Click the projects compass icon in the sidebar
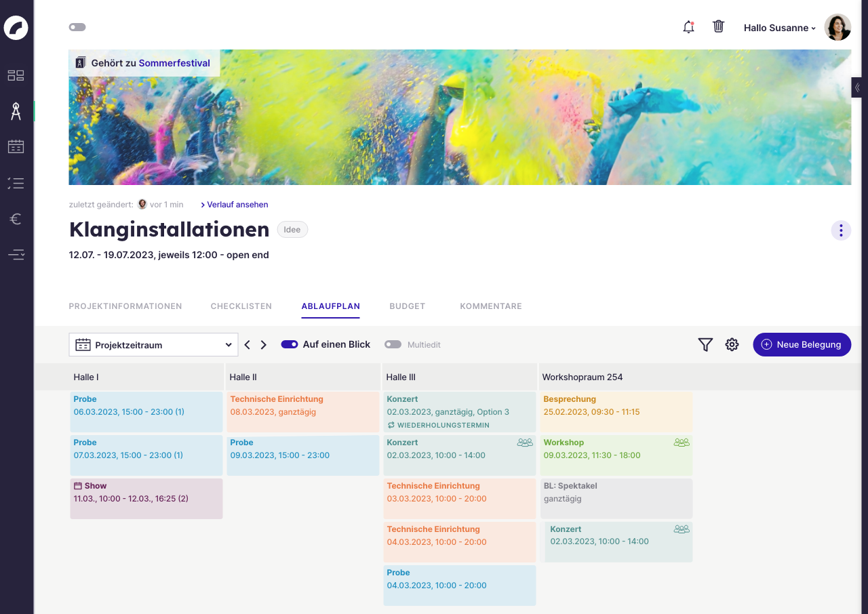Viewport: 868px width, 614px height. (16, 111)
